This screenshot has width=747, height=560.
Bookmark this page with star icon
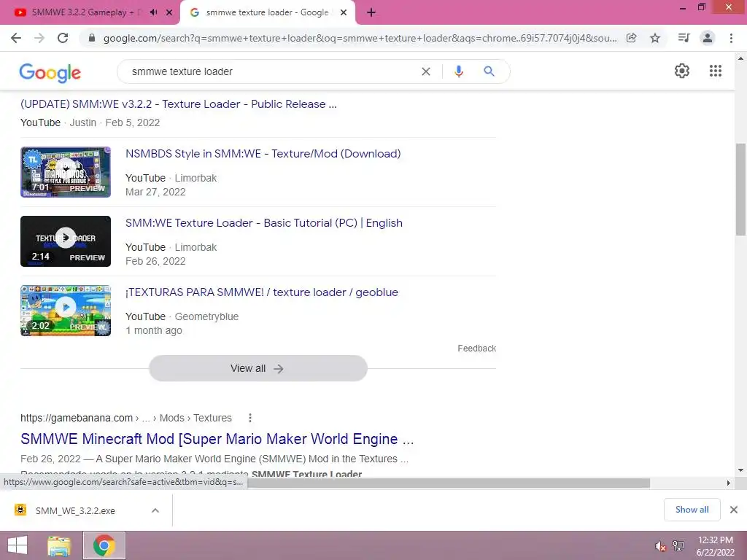pyautogui.click(x=656, y=38)
